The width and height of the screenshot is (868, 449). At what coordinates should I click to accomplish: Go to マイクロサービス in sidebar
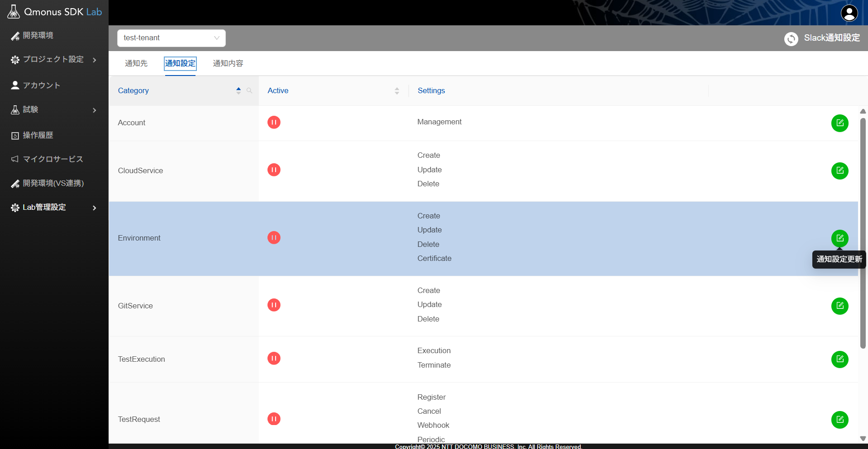pos(53,159)
